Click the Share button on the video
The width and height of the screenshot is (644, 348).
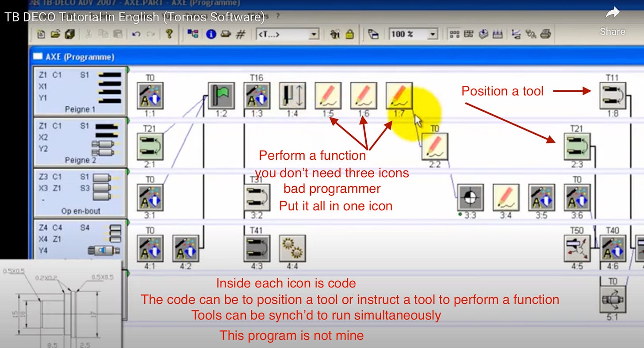[x=613, y=21]
